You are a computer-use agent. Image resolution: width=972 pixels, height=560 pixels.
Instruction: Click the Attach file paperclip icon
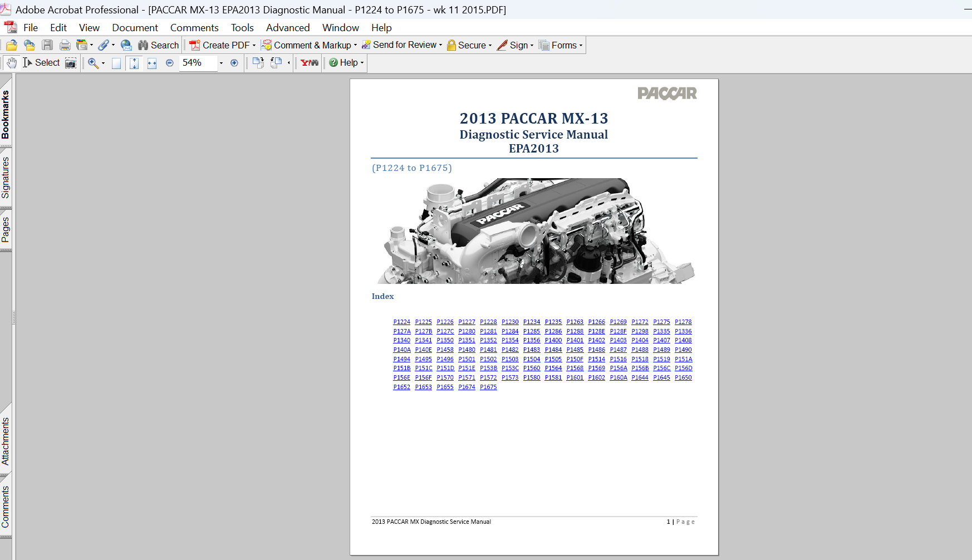(104, 45)
